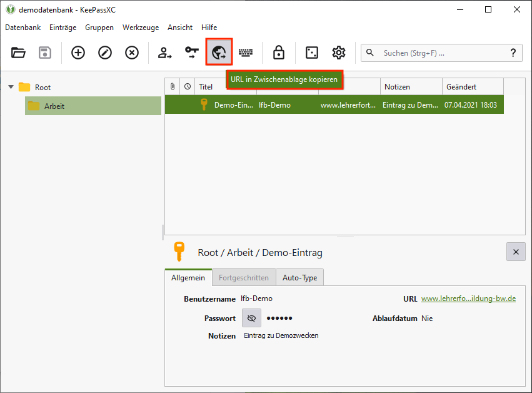Collapse the Root group tree arrow
The width and height of the screenshot is (532, 393).
point(11,87)
